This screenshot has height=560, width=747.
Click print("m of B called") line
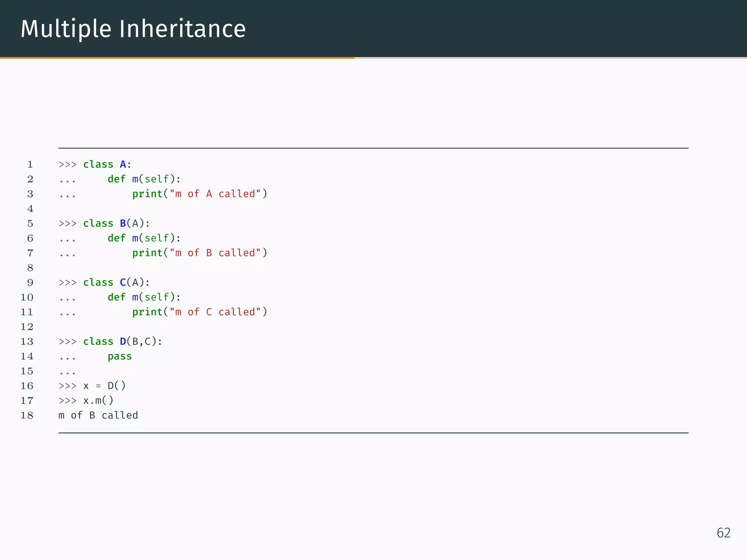pyautogui.click(x=200, y=253)
